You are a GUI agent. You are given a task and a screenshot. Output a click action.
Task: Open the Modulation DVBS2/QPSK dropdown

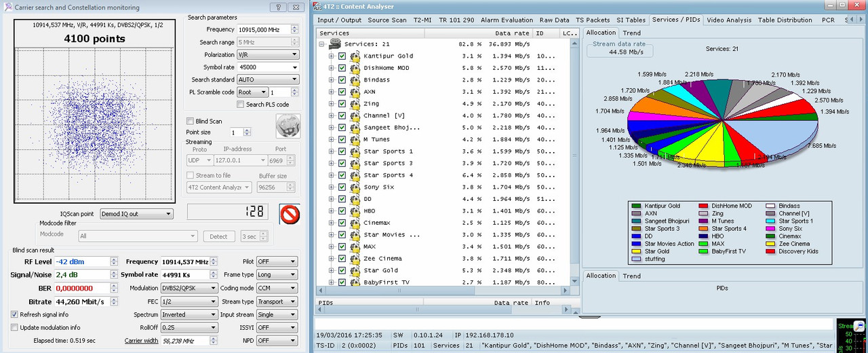coord(189,288)
